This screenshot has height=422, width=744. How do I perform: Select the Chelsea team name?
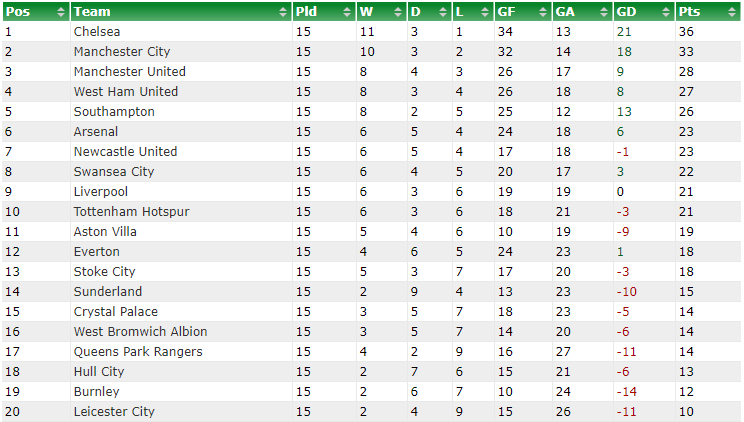pos(97,32)
